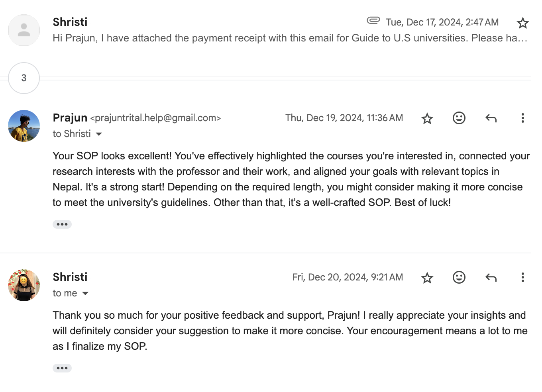Show trimmed content in Prajun's message

tap(62, 224)
